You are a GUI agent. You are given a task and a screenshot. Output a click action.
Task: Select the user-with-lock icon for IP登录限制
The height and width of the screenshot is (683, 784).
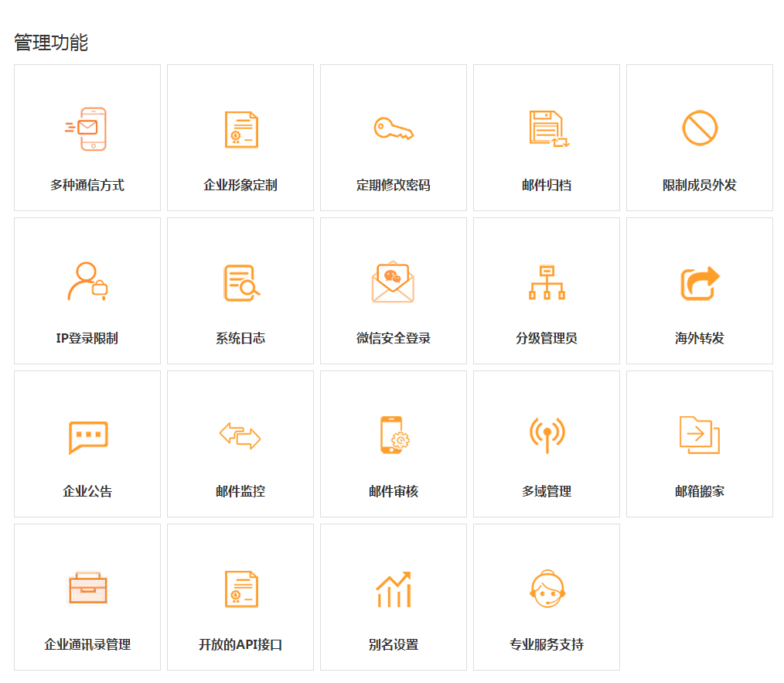87,282
